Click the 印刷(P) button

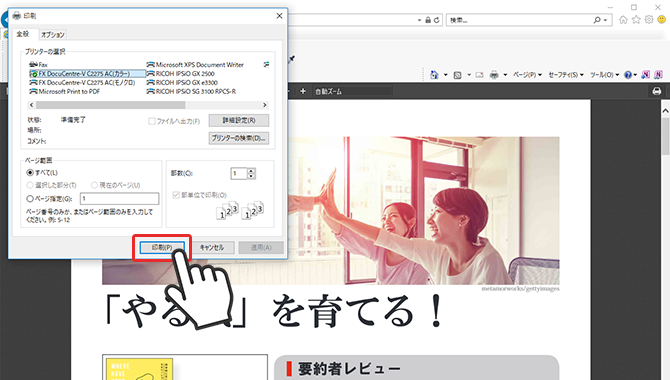click(162, 247)
